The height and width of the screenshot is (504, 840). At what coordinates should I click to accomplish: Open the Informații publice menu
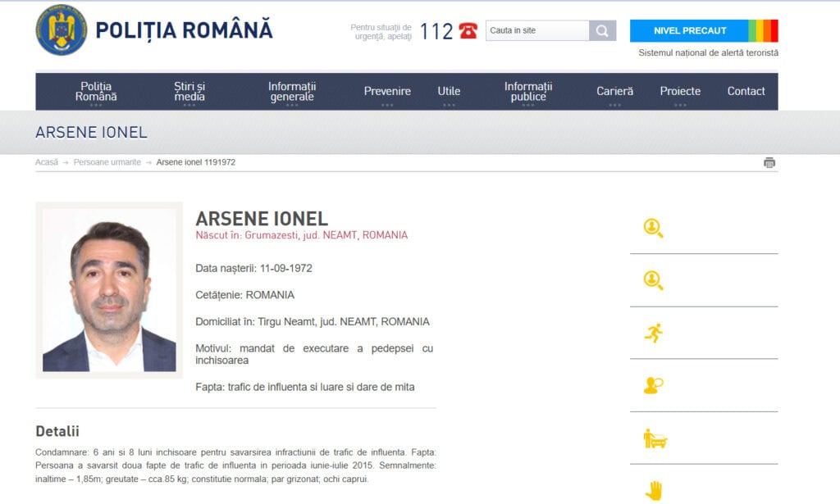[528, 92]
